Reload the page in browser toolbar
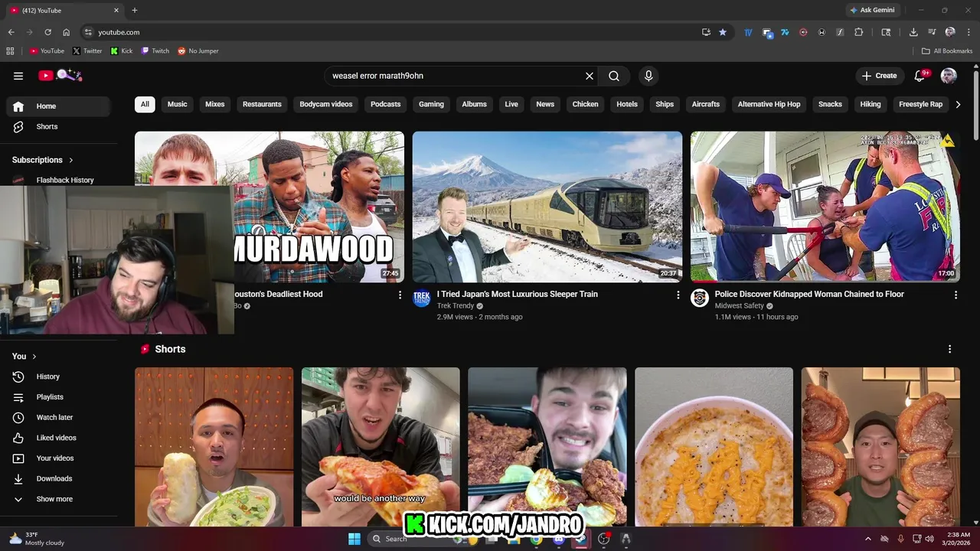980x551 pixels. coord(47,32)
